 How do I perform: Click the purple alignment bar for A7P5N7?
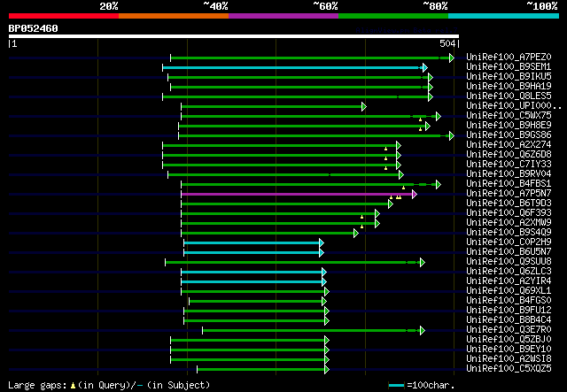(299, 195)
